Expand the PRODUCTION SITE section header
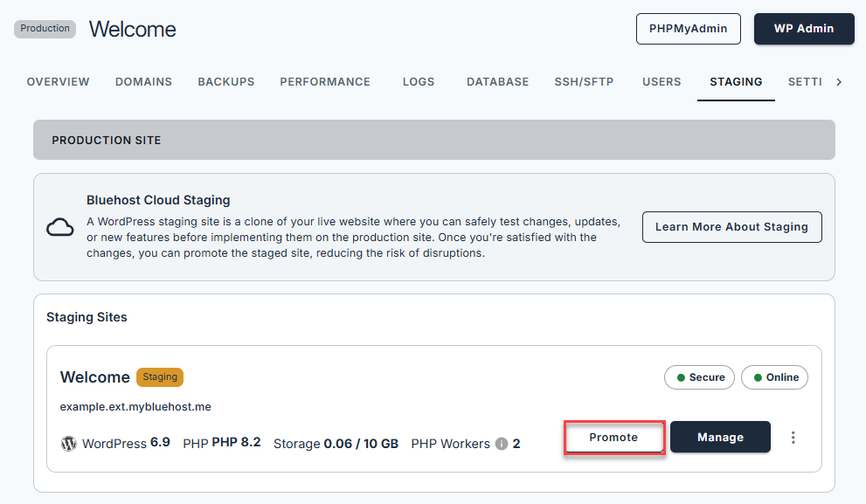This screenshot has width=866, height=504. (107, 140)
